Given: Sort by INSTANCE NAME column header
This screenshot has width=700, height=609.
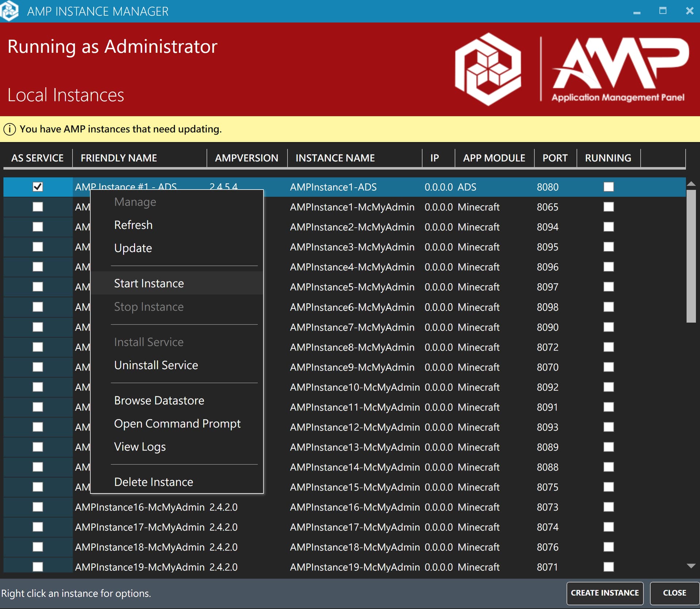Looking at the screenshot, I should tap(355, 158).
